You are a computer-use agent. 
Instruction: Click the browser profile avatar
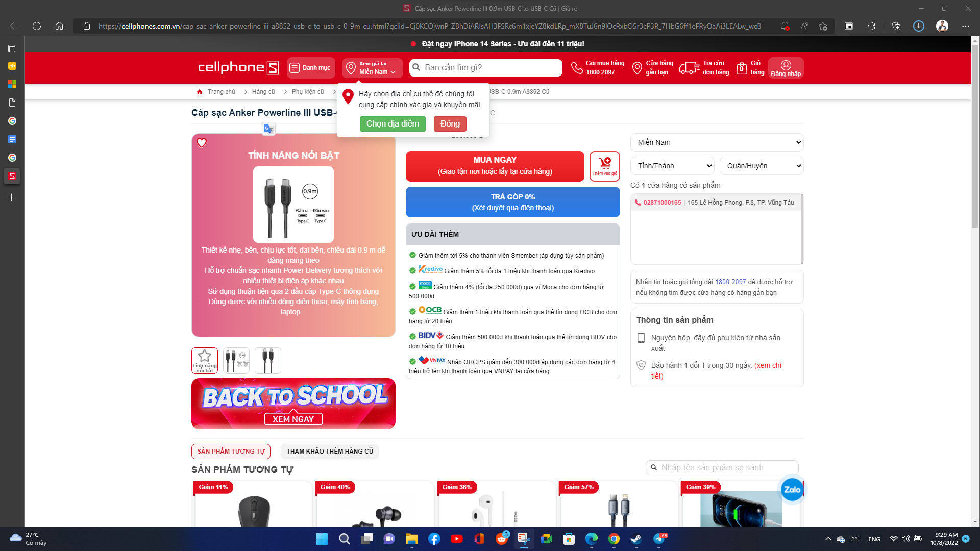coord(942,26)
